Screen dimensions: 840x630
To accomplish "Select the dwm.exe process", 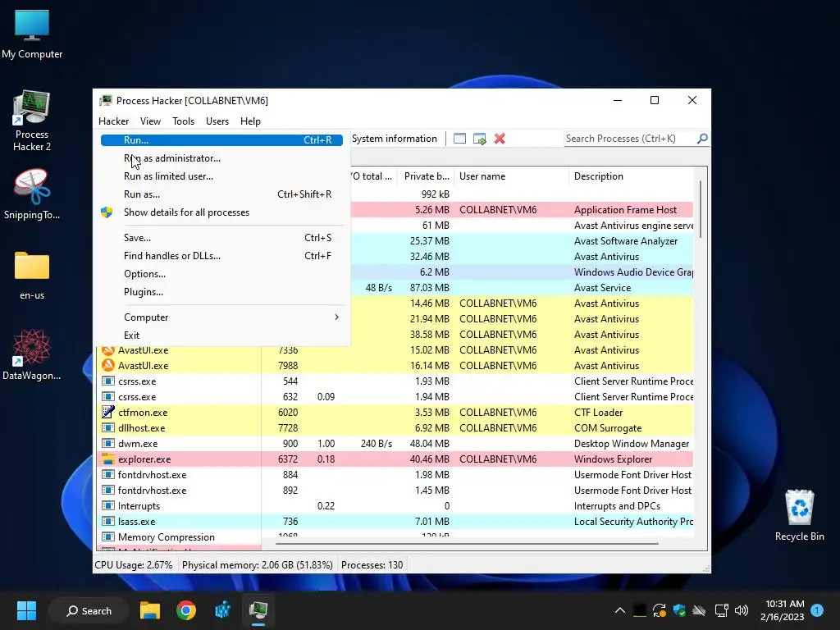I will (396, 444).
